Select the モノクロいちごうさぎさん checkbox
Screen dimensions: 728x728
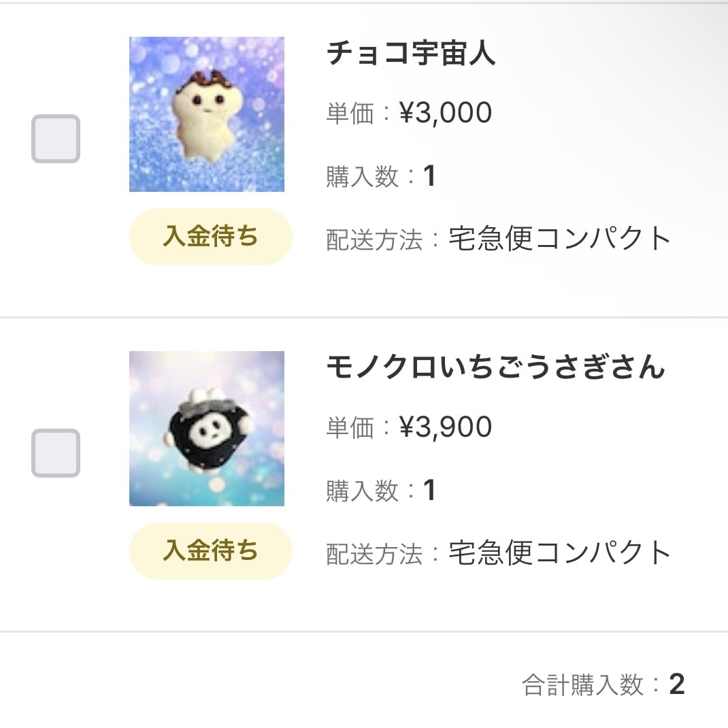[56, 453]
